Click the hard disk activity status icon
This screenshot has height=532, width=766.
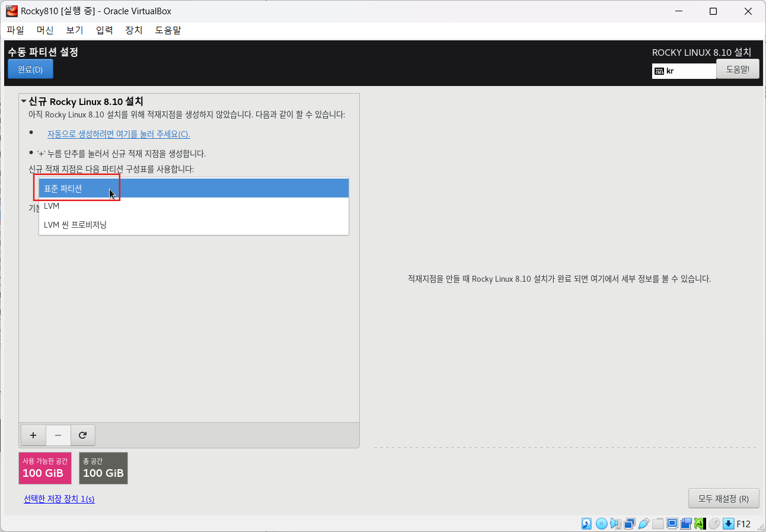click(x=586, y=524)
